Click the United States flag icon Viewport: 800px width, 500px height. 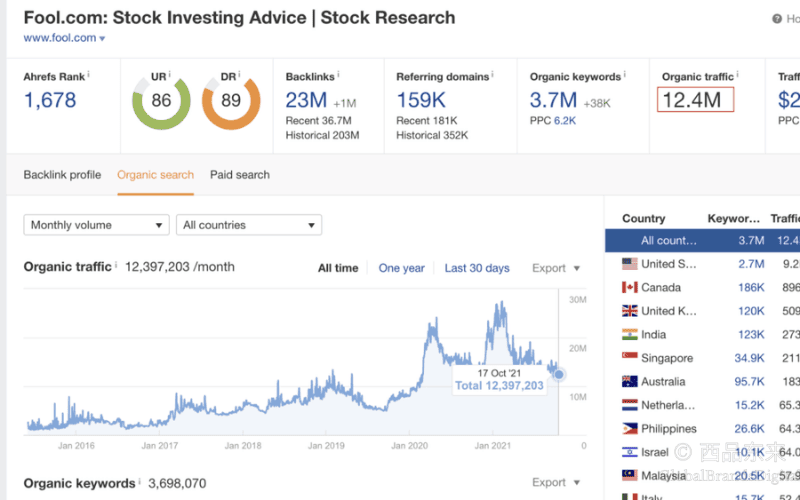(630, 264)
